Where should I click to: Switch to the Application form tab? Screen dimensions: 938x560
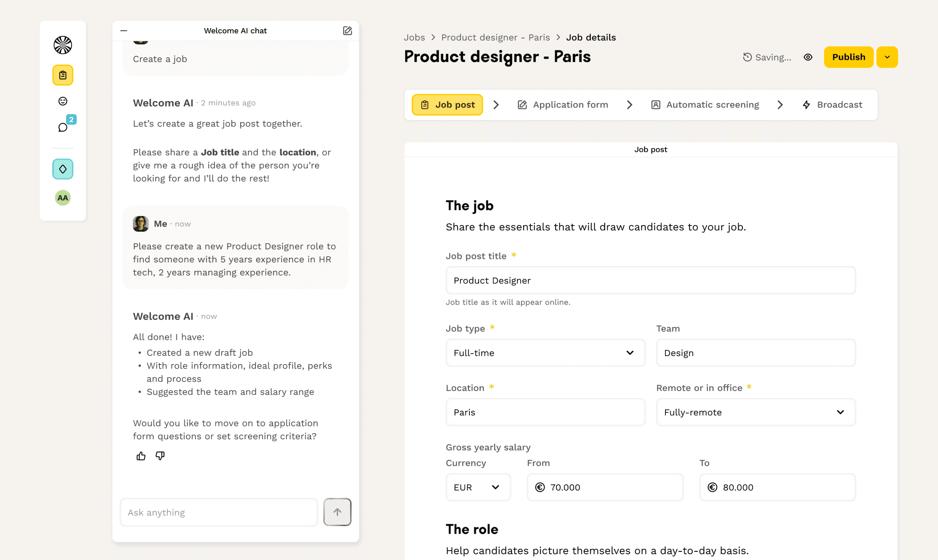563,105
